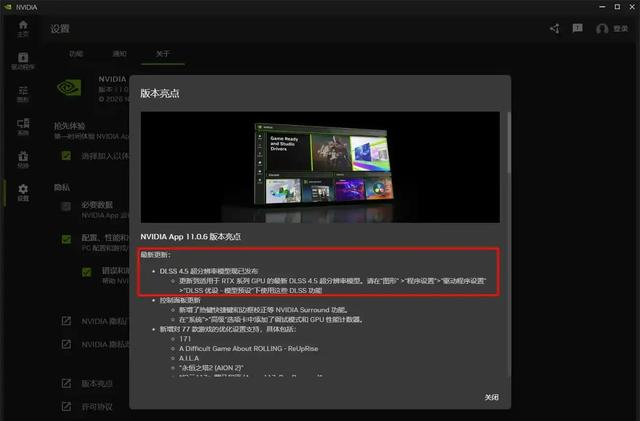640x421 pixels.
Task: Maximize the NVIDIA app window
Action: point(618,7)
